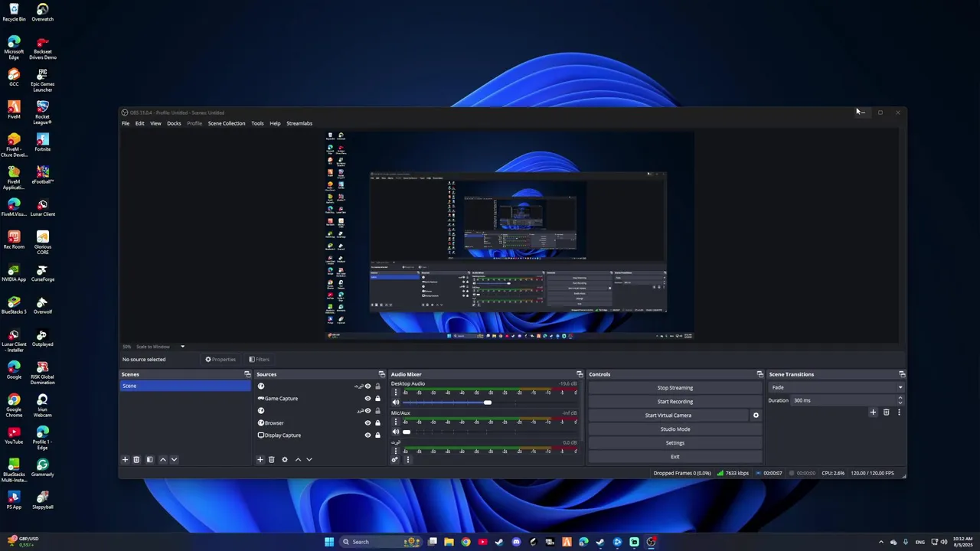Image resolution: width=980 pixels, height=551 pixels.
Task: Open the Scene Collection menu
Action: [x=227, y=123]
